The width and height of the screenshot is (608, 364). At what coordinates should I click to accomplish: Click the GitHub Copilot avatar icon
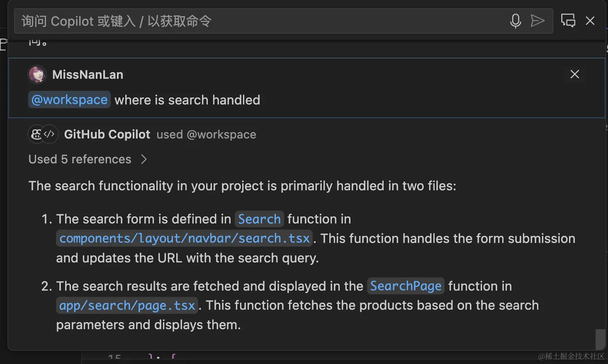(36, 134)
